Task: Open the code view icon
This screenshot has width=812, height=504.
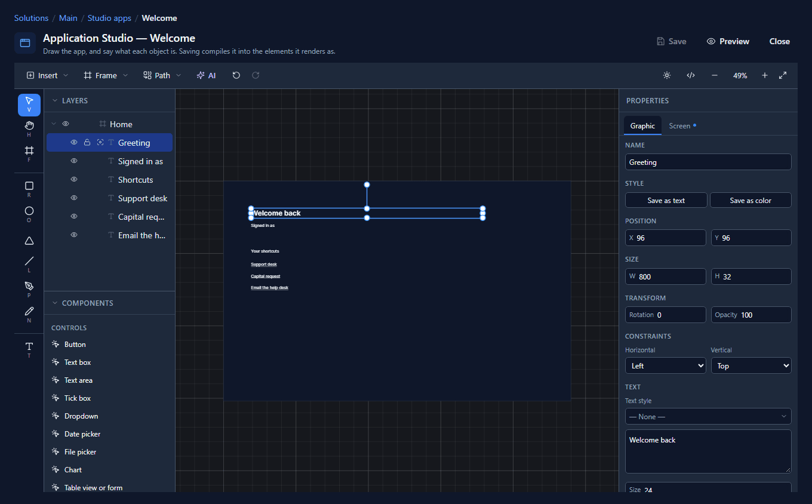Action: coord(691,75)
